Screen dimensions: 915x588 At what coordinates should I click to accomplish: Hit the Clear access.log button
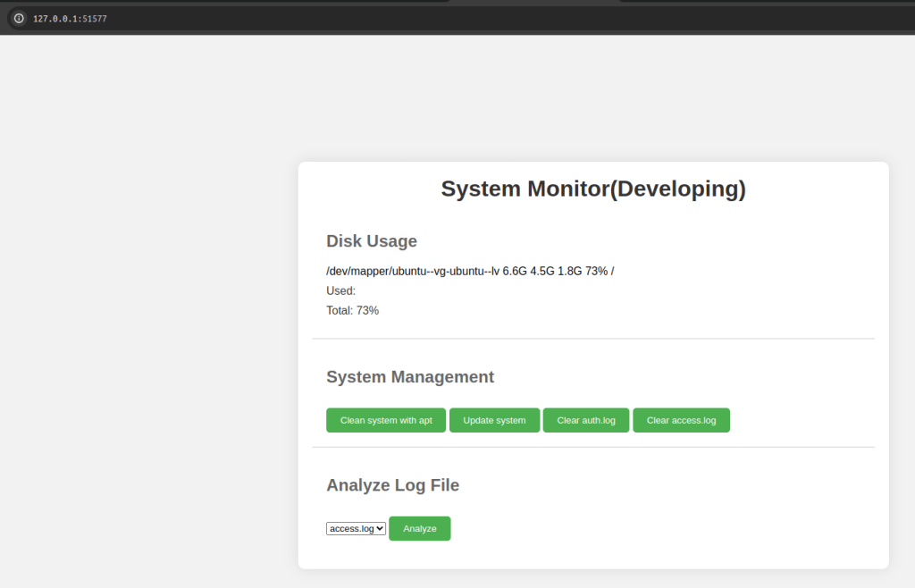(x=681, y=420)
